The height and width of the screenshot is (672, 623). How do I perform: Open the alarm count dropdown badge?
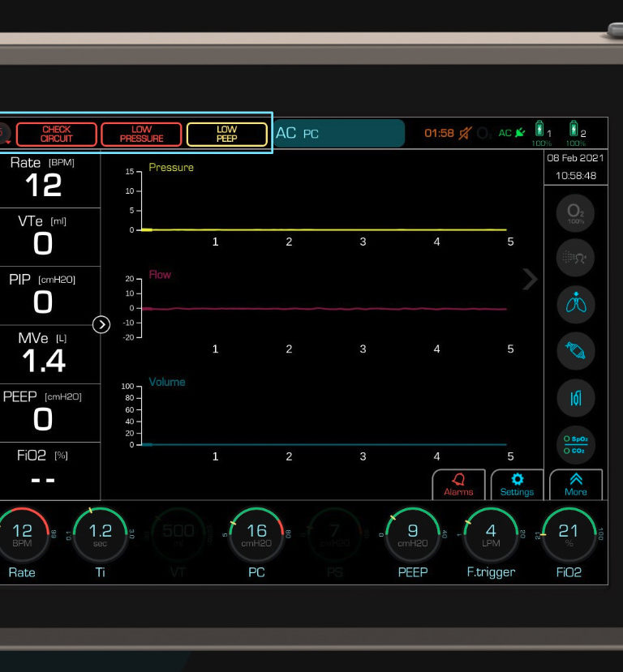(3, 134)
